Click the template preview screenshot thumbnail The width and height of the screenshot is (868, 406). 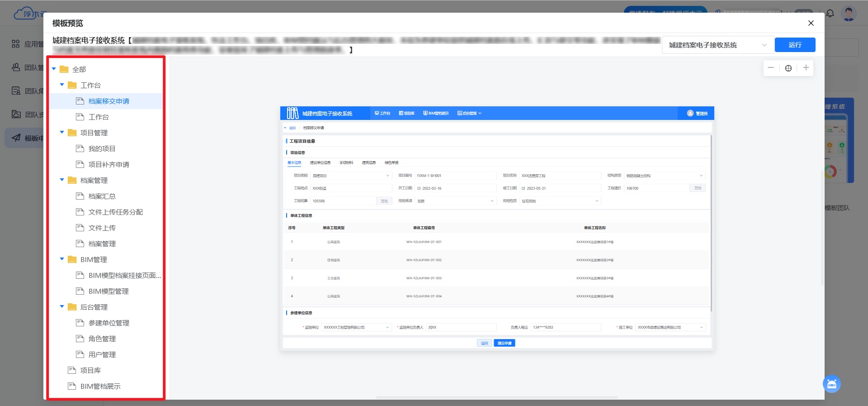point(497,229)
